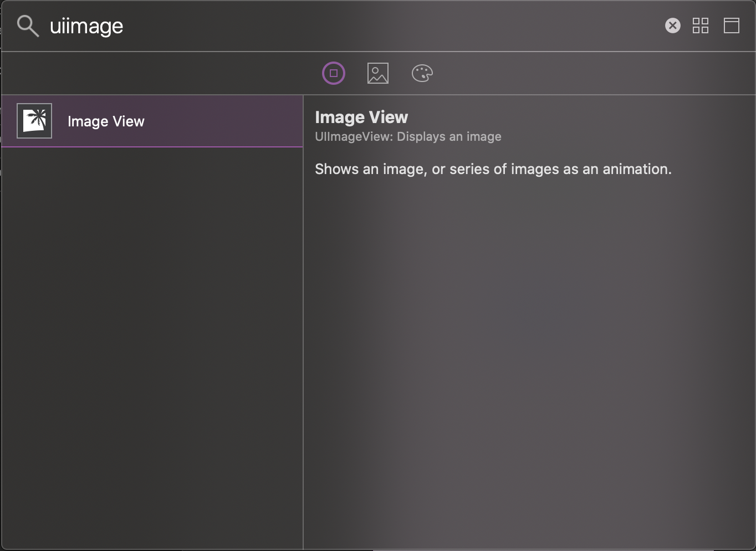Switch library to icon grid view
Screen dimensions: 756x551
(x=701, y=25)
